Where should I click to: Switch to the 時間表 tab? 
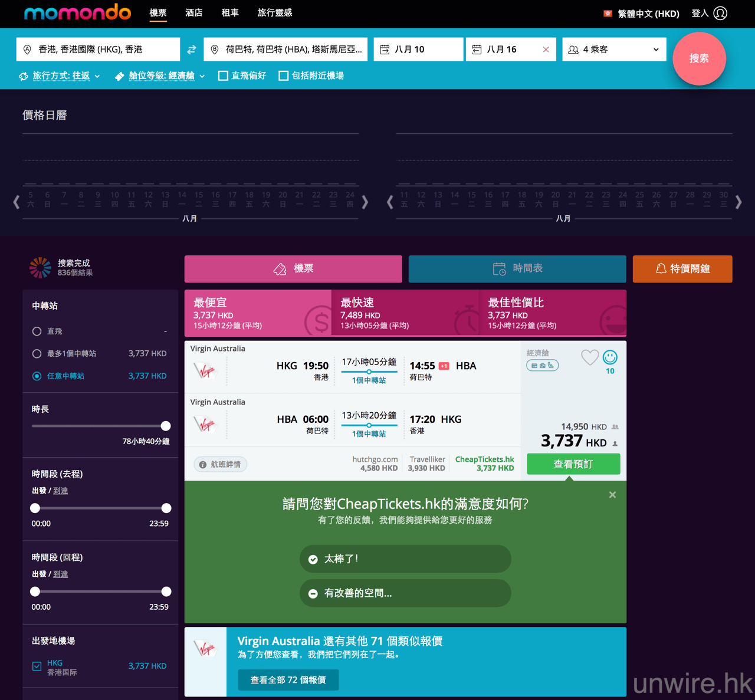coord(517,269)
